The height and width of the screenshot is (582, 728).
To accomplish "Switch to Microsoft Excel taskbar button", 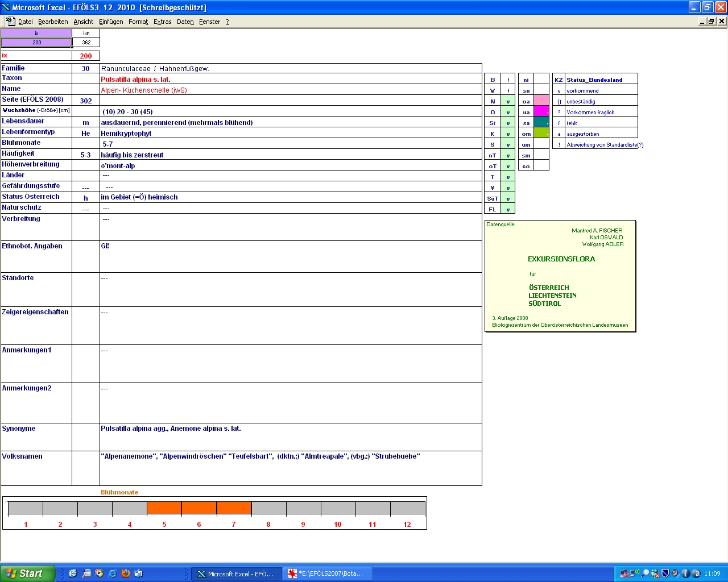I will (x=236, y=573).
